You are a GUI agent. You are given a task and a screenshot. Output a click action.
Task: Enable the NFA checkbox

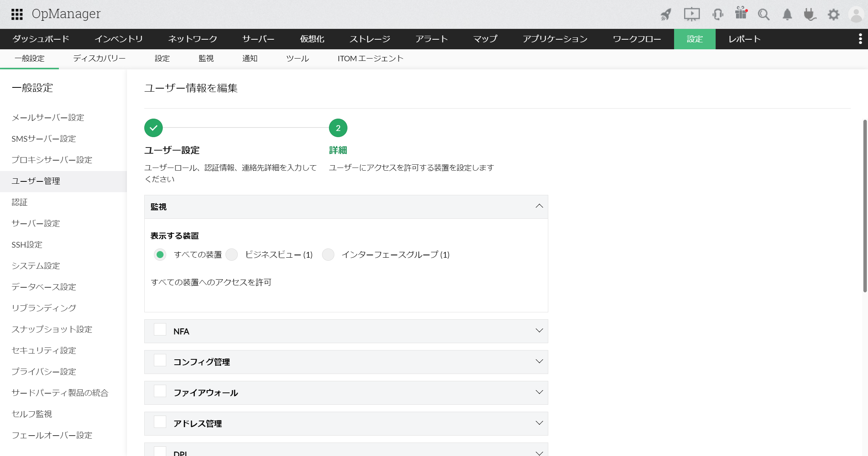pos(160,330)
